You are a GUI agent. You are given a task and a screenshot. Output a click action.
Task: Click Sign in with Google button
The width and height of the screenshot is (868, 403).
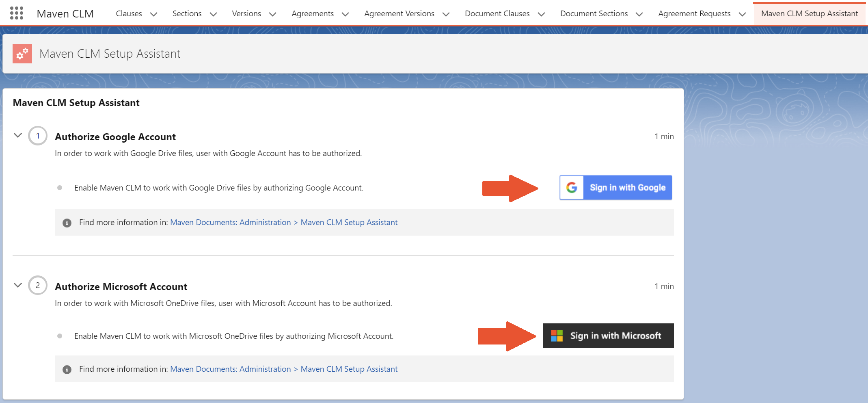616,187
